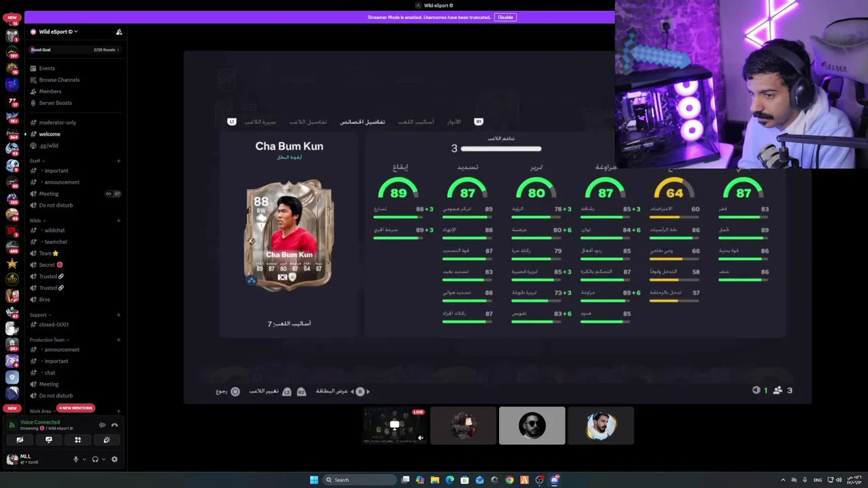Image resolution: width=868 pixels, height=488 pixels.
Task: Click the screen share button in the voice panel
Action: 49,440
